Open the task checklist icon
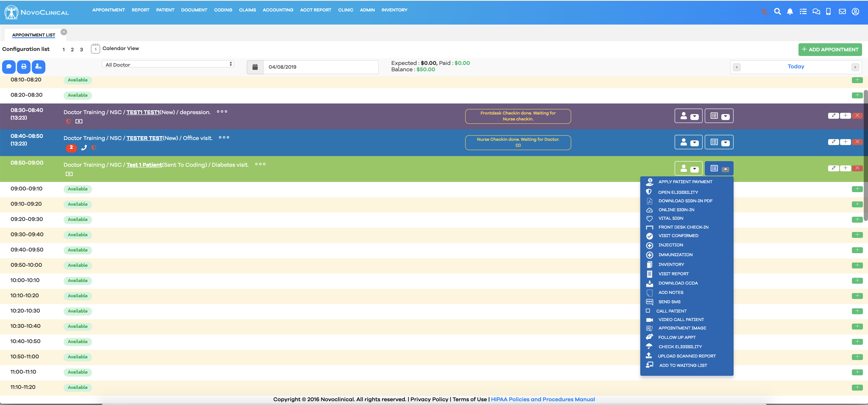This screenshot has width=868, height=405. coord(803,11)
